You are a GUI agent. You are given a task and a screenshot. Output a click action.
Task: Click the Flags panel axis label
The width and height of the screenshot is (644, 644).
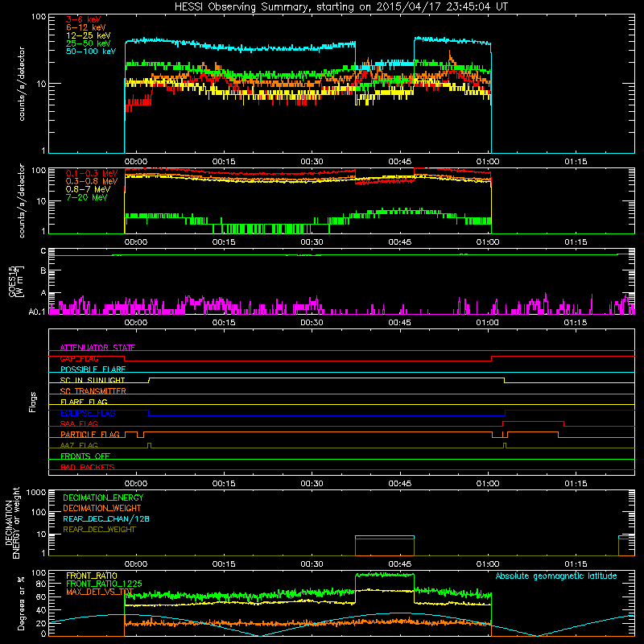point(33,402)
